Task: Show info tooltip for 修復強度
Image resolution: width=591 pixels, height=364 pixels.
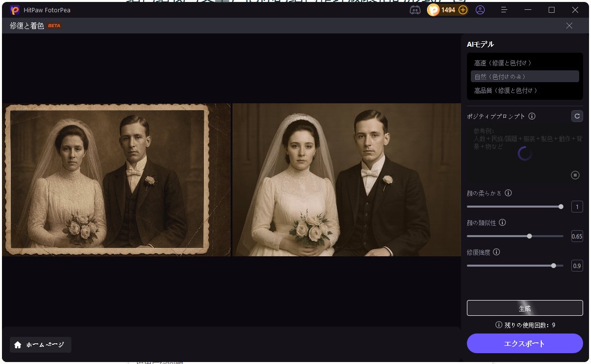Action: 496,252
